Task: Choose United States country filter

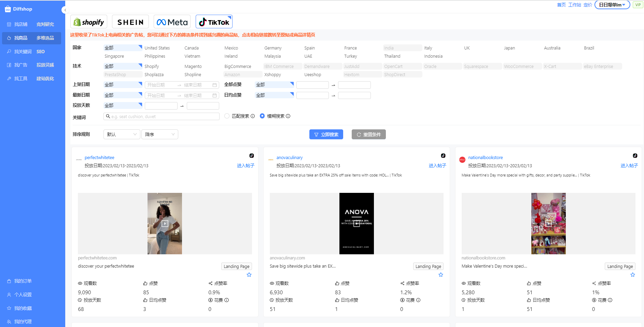Action: pyautogui.click(x=157, y=48)
